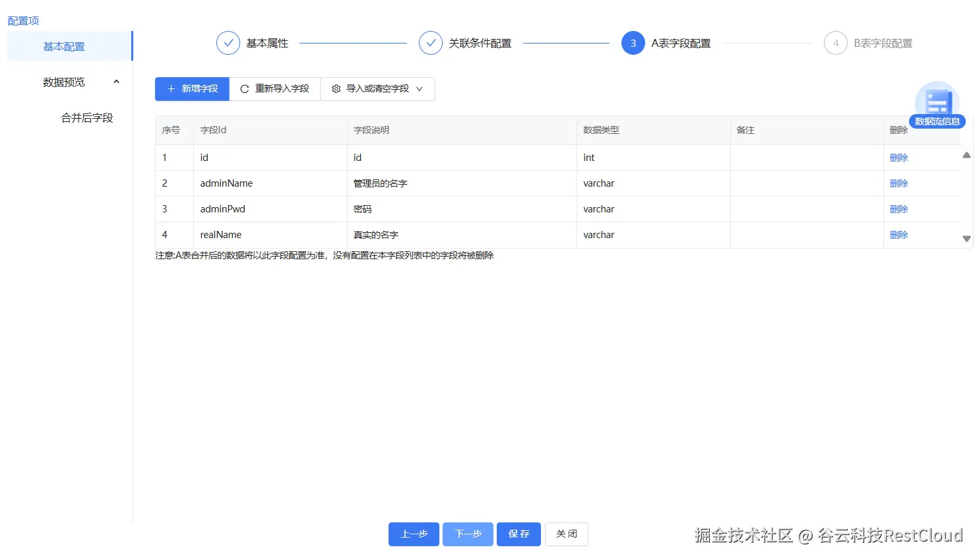979x560 pixels.
Task: Click the 保存 button
Action: pyautogui.click(x=519, y=534)
